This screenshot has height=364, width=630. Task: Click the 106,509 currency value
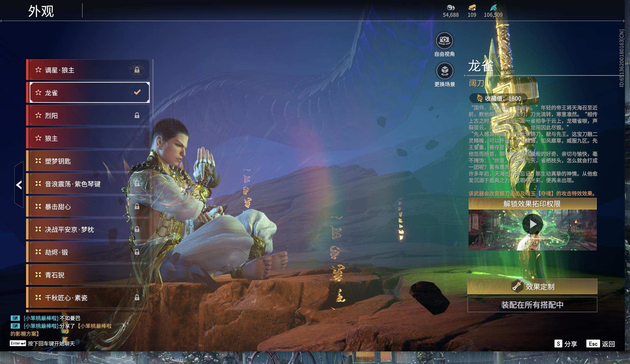[x=493, y=15]
